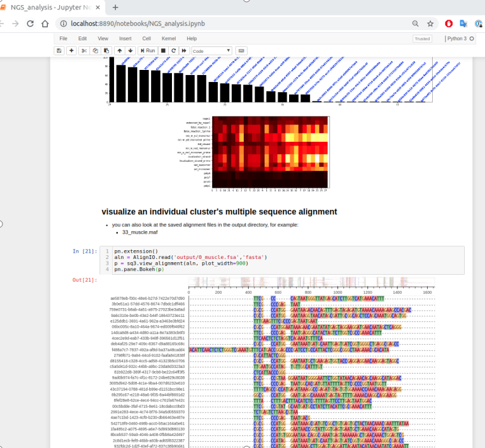Click the Trusted notebook indicator

[422, 38]
